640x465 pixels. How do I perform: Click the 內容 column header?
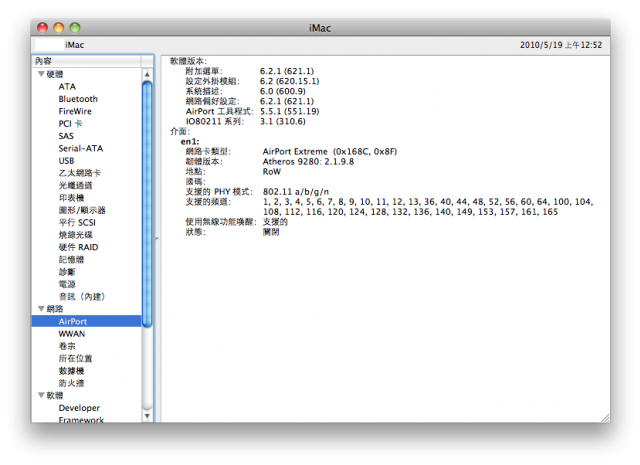click(x=87, y=61)
